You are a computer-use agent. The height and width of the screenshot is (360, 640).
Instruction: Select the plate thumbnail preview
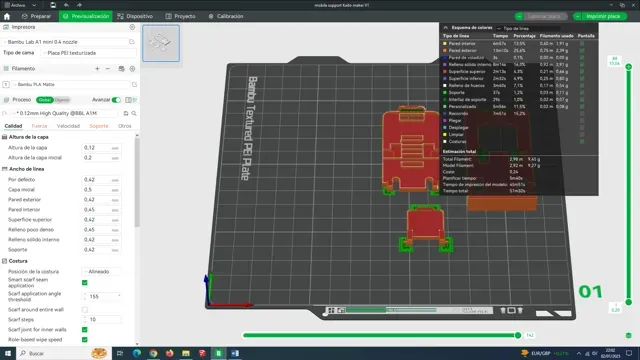tap(161, 43)
